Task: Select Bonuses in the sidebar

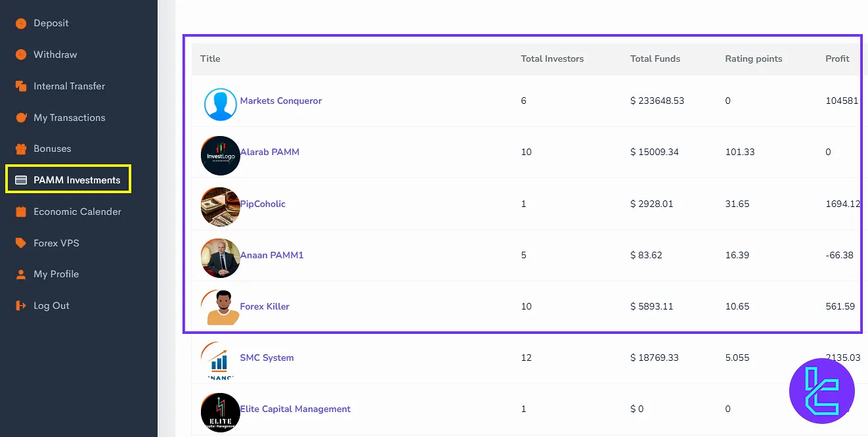Action: pos(53,149)
